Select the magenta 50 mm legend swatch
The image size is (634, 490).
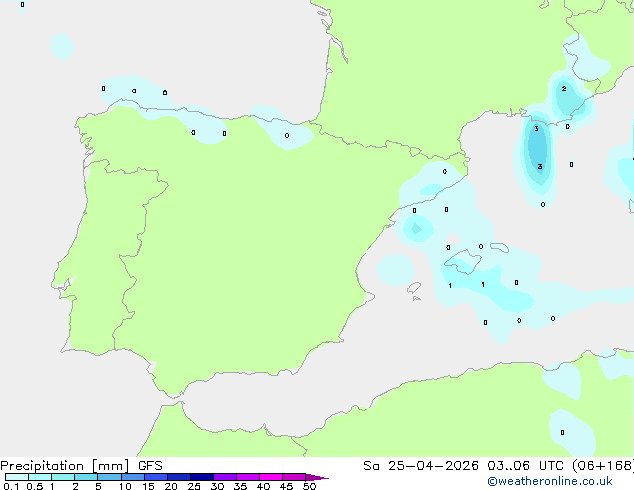[x=294, y=478]
